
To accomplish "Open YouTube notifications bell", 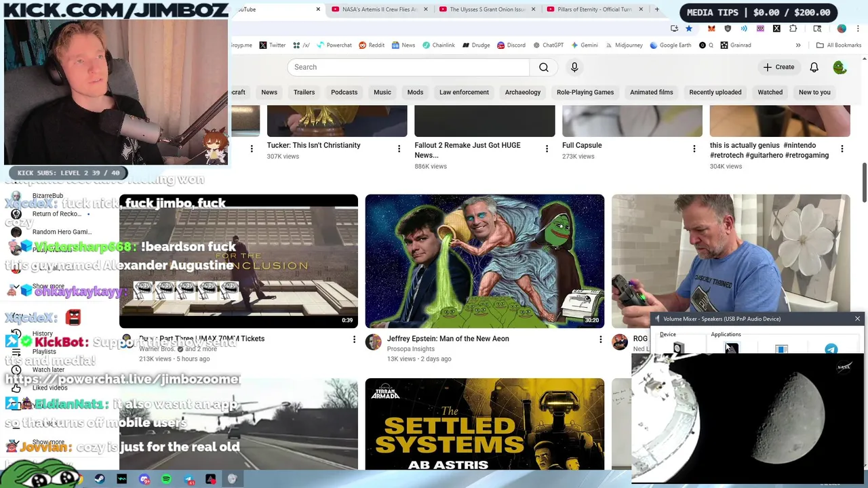I will 814,67.
